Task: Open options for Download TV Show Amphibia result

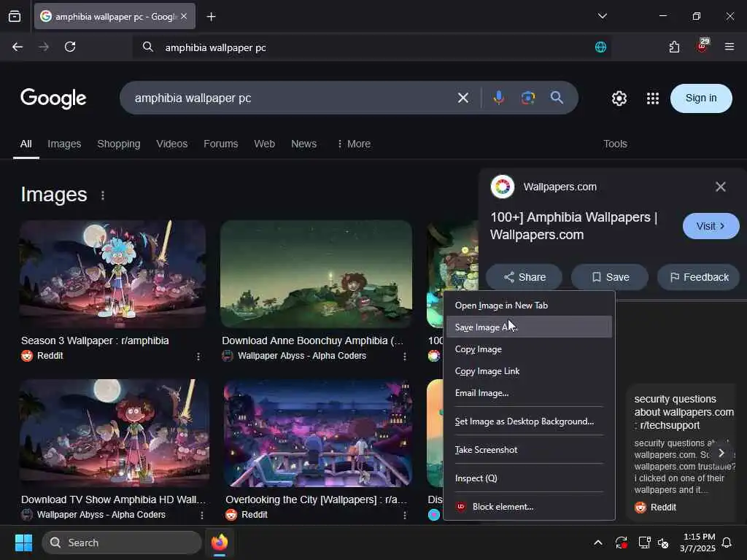Action: [201, 516]
